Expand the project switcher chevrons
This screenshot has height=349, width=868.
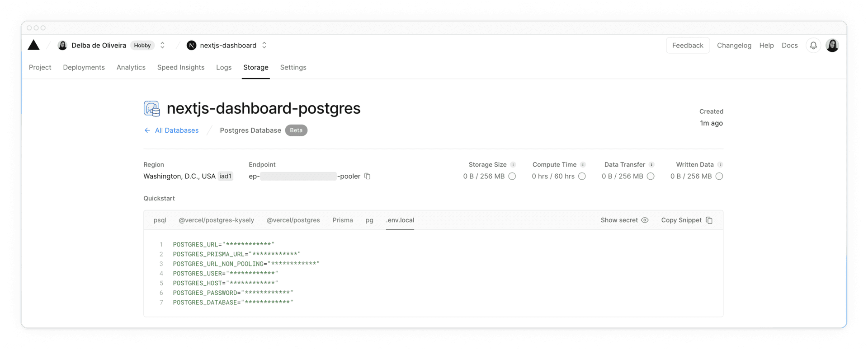pos(264,45)
